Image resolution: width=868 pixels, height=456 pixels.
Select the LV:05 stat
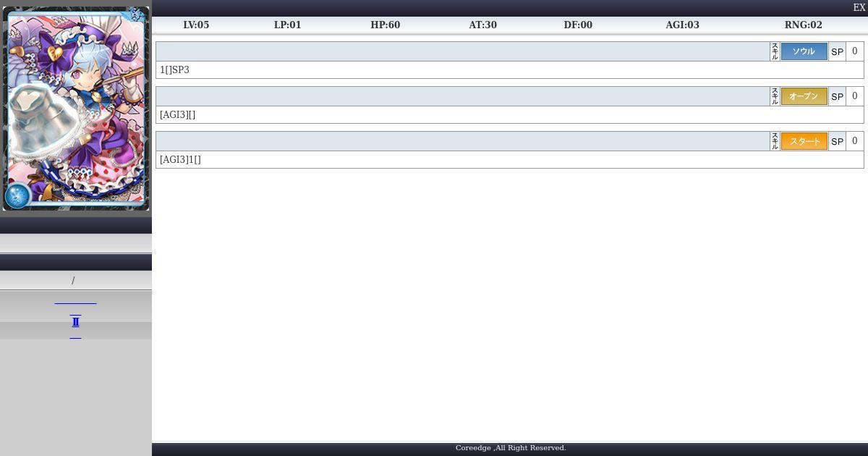point(196,25)
